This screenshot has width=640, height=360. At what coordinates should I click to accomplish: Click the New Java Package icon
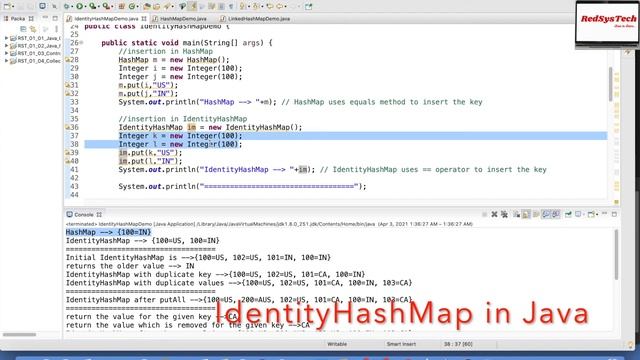click(x=122, y=6)
